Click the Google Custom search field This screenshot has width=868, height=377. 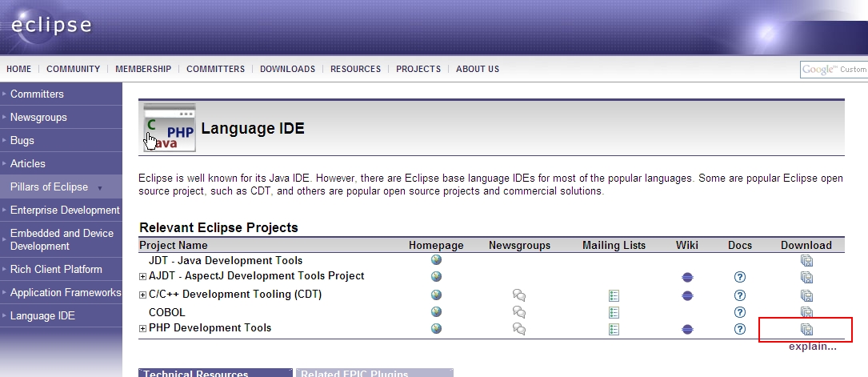(x=834, y=70)
